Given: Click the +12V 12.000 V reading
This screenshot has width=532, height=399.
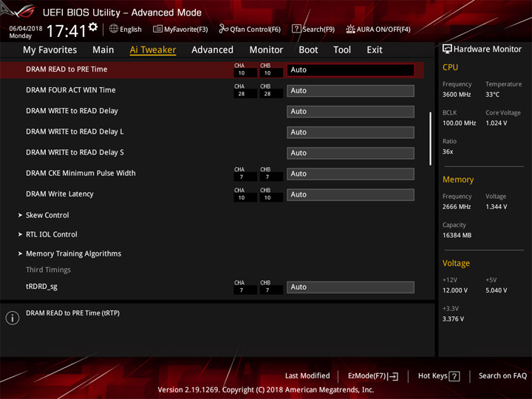Looking at the screenshot, I should [455, 290].
